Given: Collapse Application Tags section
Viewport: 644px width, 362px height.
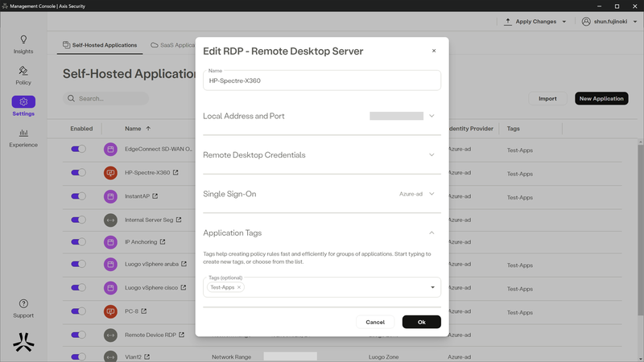Looking at the screenshot, I should click(x=431, y=233).
